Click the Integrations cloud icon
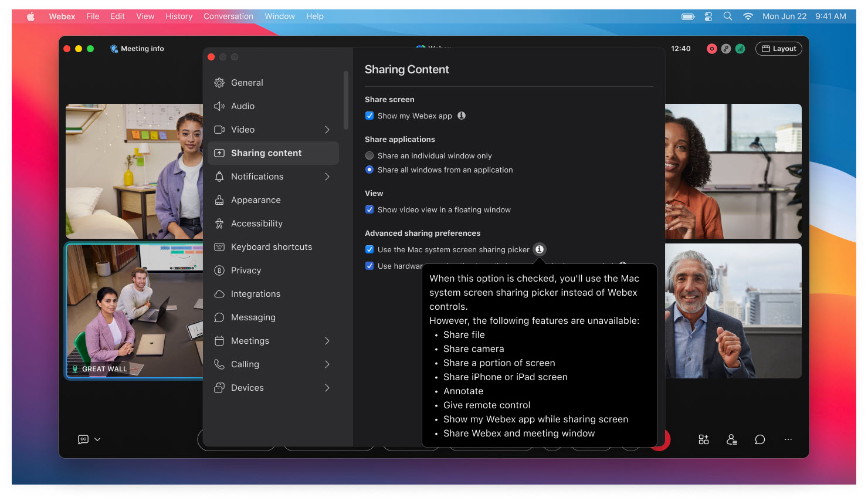868x501 pixels. 219,294
